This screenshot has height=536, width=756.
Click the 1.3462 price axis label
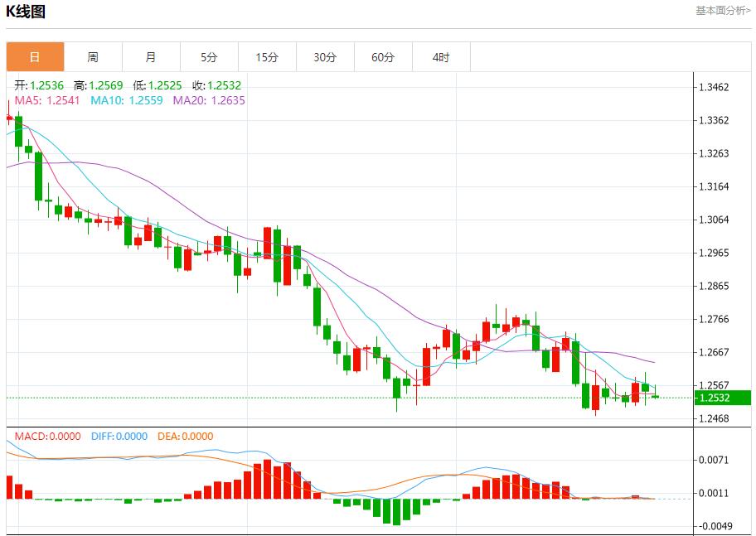click(714, 87)
